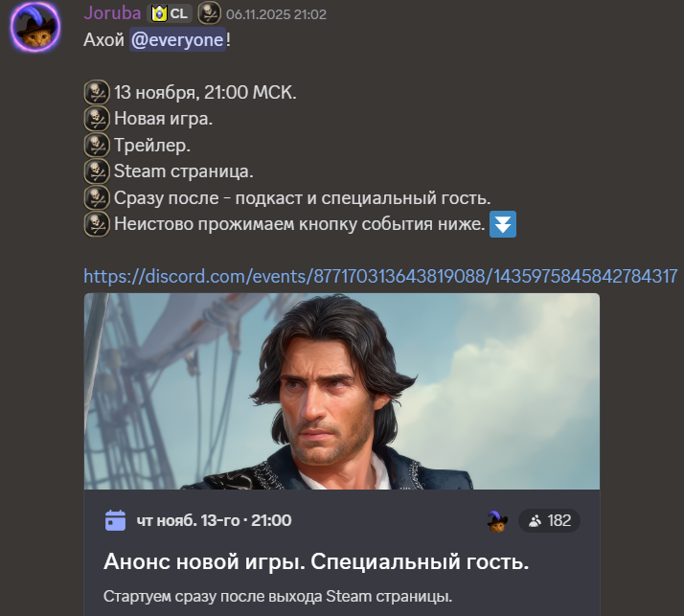Screen dimensions: 684x616
Task: Click the crown CL server tag badge
Action: (x=171, y=14)
